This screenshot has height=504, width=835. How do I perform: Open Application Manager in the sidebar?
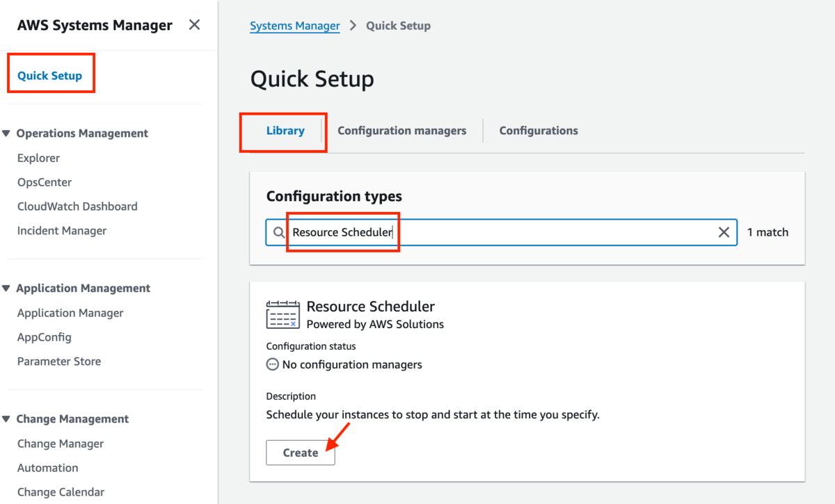70,313
